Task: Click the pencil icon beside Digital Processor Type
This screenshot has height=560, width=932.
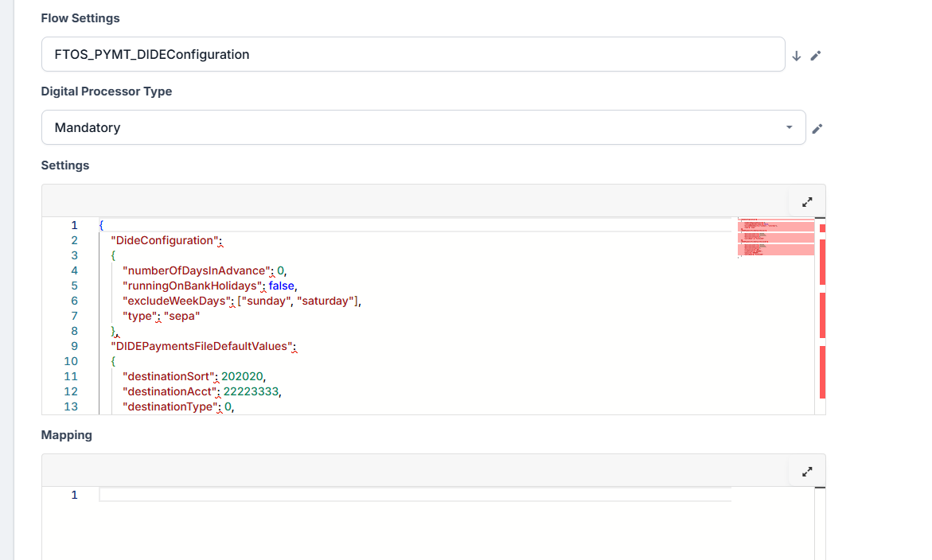Action: [817, 128]
